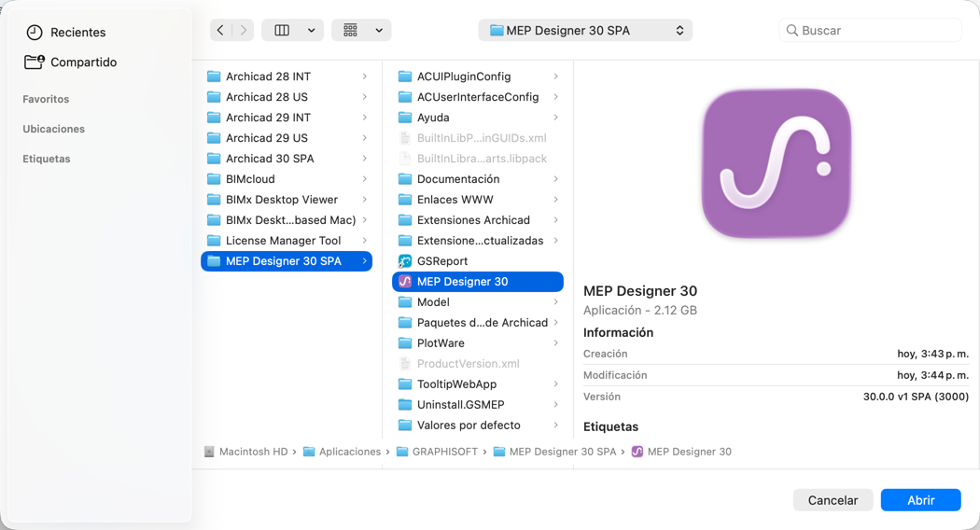Open the Documentación folder
The width and height of the screenshot is (980, 530).
478,179
